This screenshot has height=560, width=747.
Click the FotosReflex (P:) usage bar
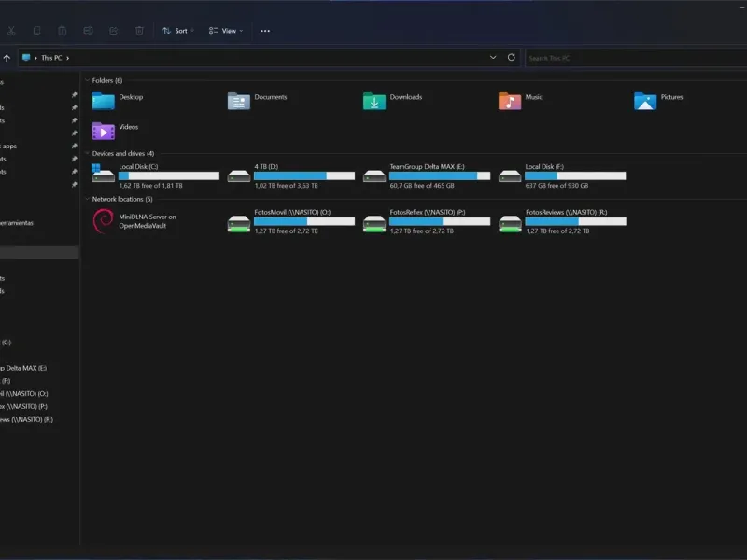440,221
